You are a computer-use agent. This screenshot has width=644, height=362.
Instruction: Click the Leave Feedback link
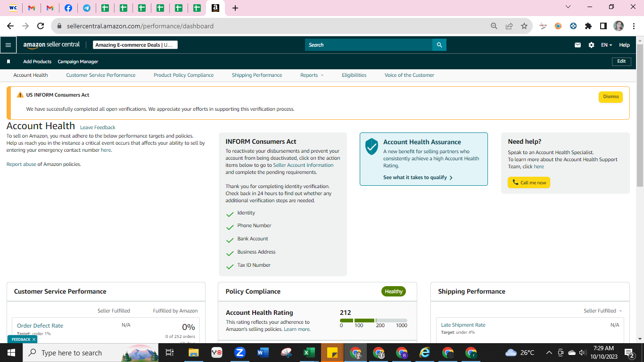tap(98, 127)
